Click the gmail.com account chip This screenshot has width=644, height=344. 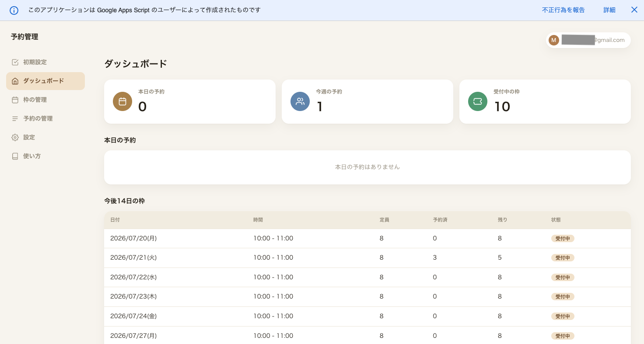[588, 40]
